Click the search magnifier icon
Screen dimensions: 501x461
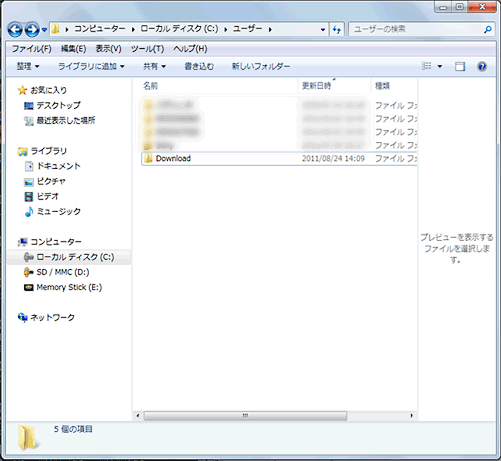488,30
